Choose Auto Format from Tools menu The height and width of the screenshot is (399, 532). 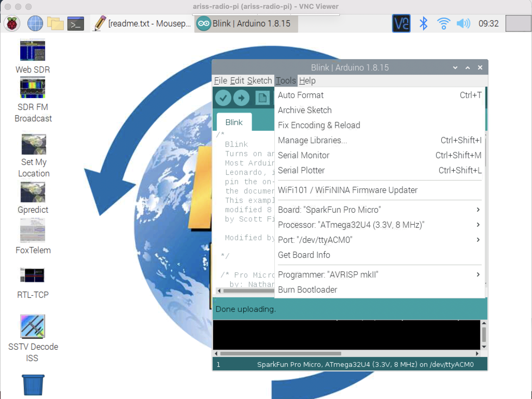380,95
